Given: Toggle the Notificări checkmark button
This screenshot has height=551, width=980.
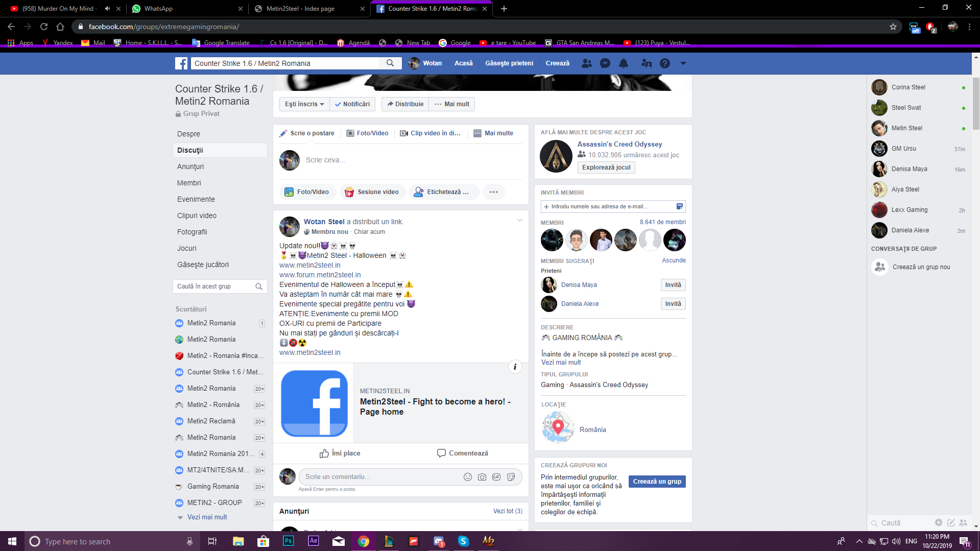Looking at the screenshot, I should tap(352, 104).
